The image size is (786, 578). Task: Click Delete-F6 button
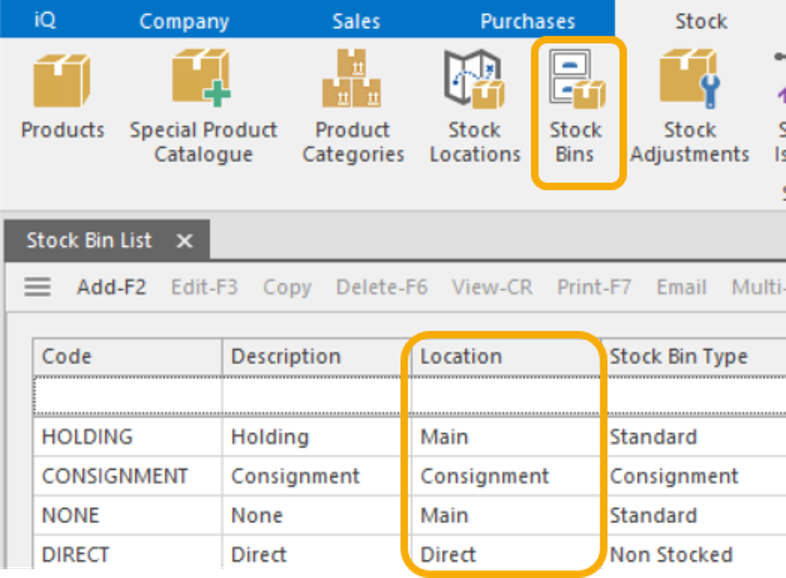(x=381, y=287)
